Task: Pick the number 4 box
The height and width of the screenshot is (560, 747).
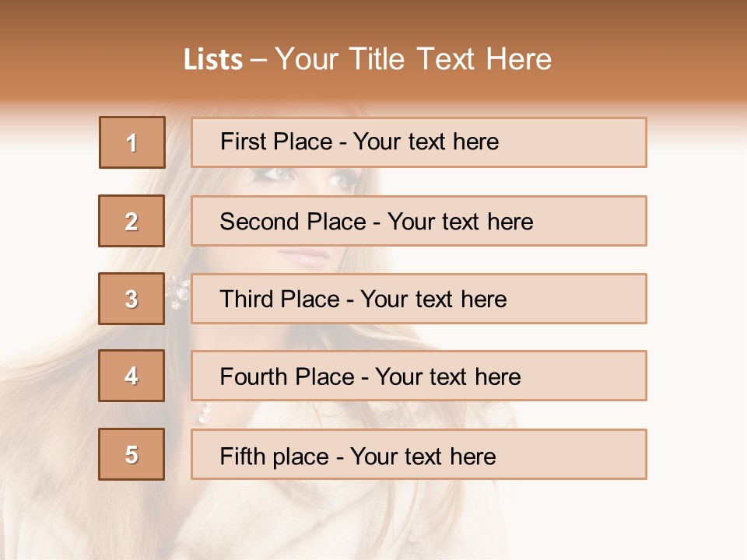Action: (132, 376)
